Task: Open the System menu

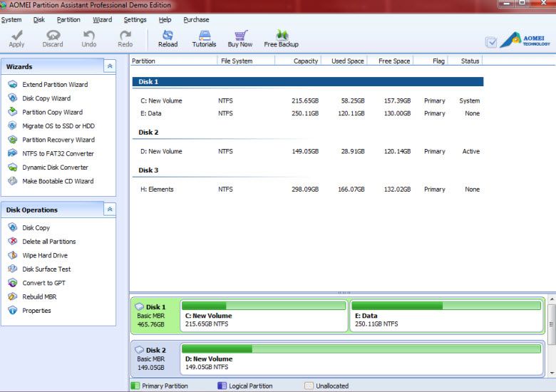Action: click(x=11, y=20)
